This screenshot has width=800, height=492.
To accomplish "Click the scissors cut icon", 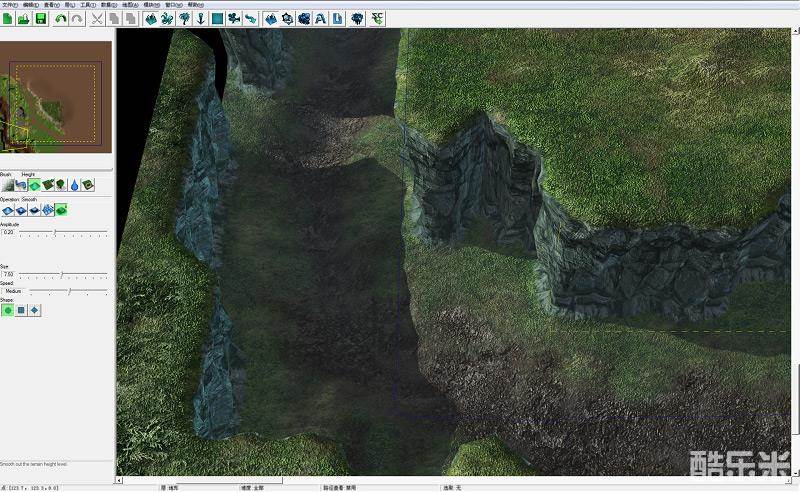I will [97, 19].
